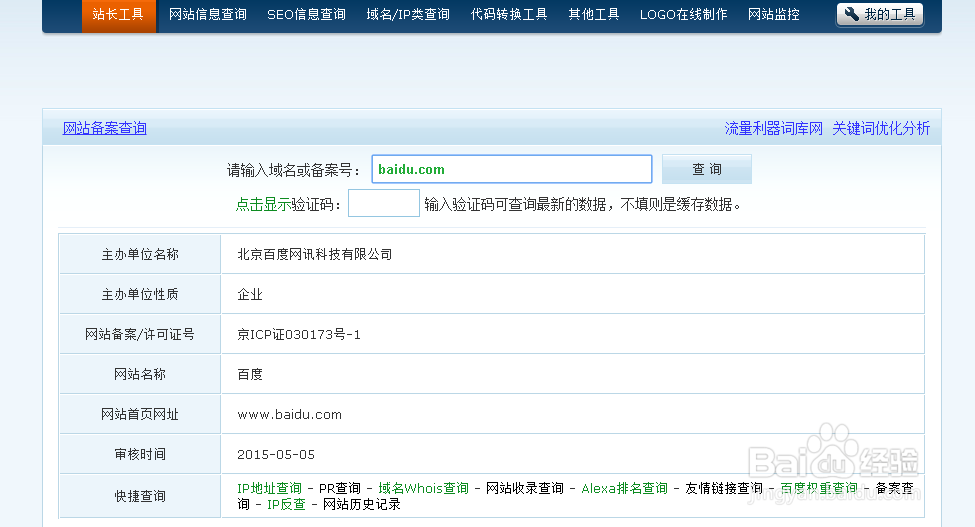Screen dimensions: 975x527
Task: Open the IP反查 quick link
Action: click(286, 505)
